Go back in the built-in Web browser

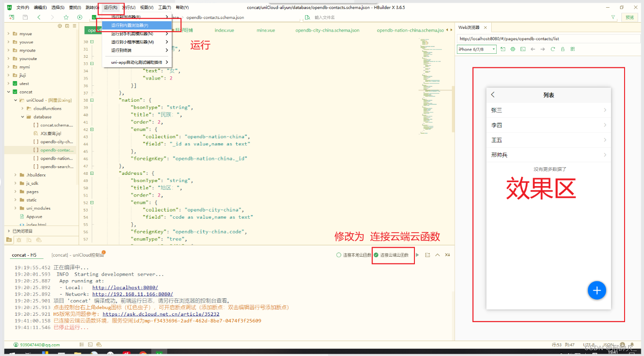(x=533, y=49)
